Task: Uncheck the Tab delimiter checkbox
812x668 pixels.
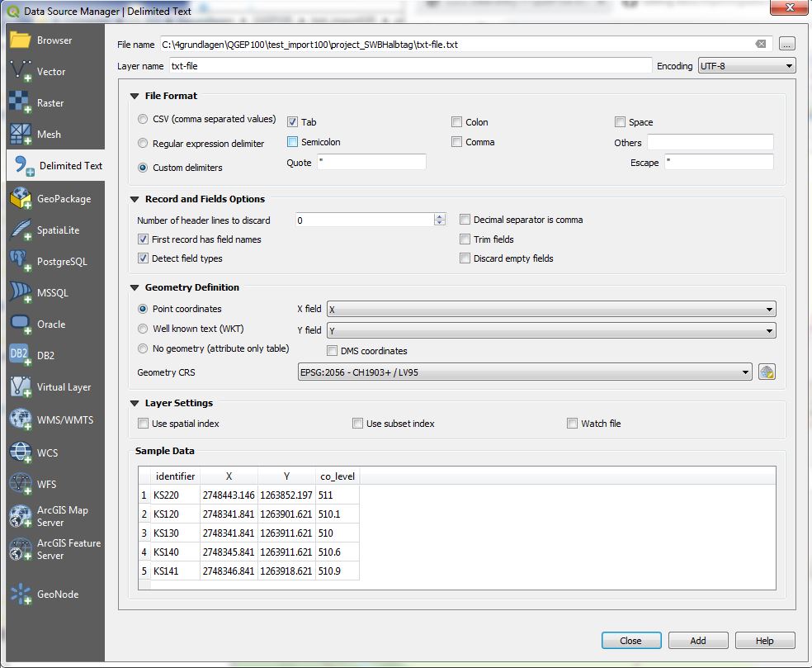Action: click(x=293, y=121)
